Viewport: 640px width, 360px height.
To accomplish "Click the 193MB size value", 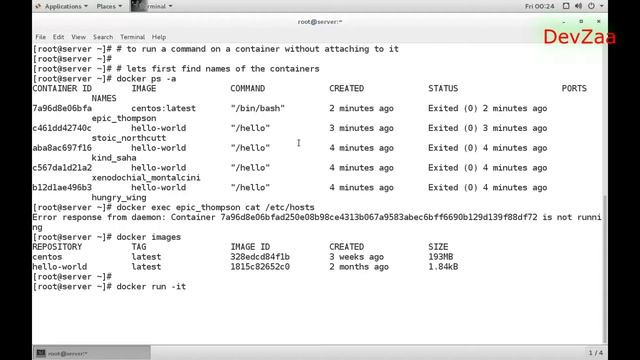I will 441,257.
